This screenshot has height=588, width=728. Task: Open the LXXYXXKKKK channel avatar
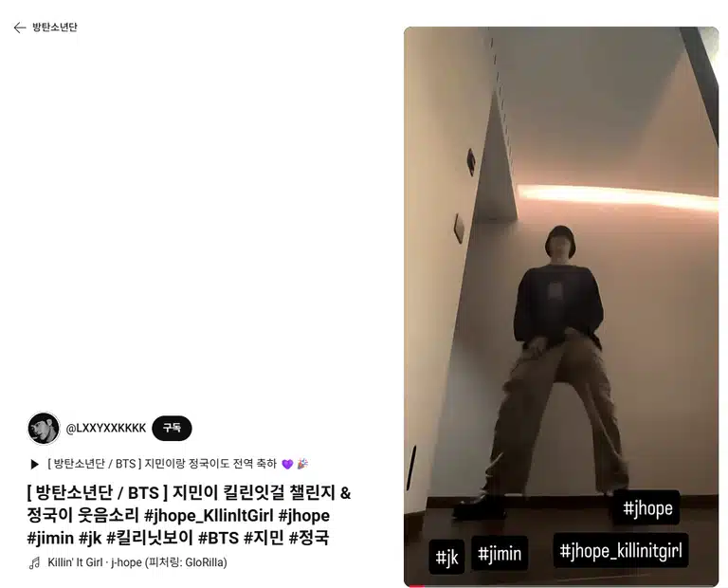coord(44,429)
